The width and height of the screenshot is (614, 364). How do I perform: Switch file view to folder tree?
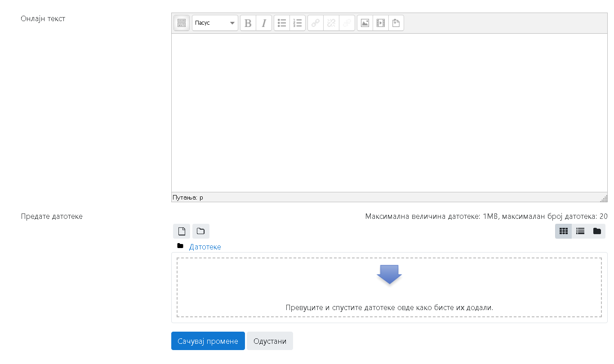(597, 231)
